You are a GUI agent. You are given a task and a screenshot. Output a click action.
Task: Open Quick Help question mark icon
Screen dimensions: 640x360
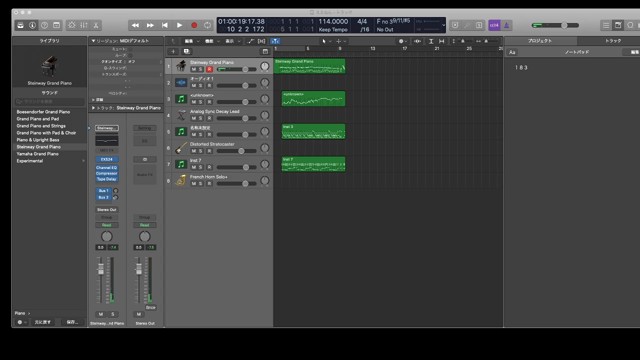pyautogui.click(x=44, y=25)
